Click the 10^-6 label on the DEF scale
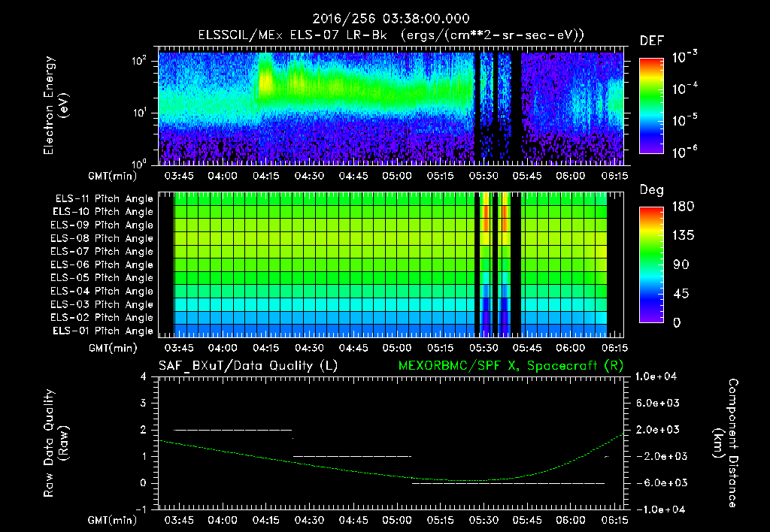The height and width of the screenshot is (532, 770). tap(684, 153)
